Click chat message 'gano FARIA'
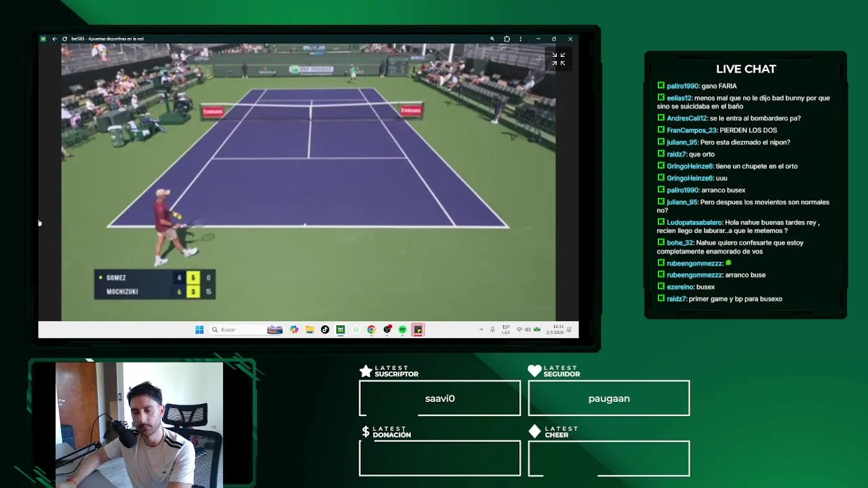 click(x=719, y=86)
